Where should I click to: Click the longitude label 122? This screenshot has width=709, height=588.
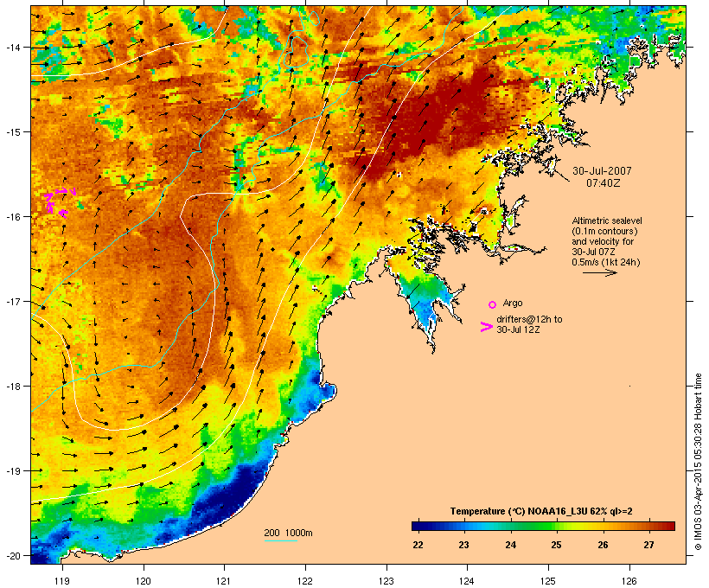305,581
